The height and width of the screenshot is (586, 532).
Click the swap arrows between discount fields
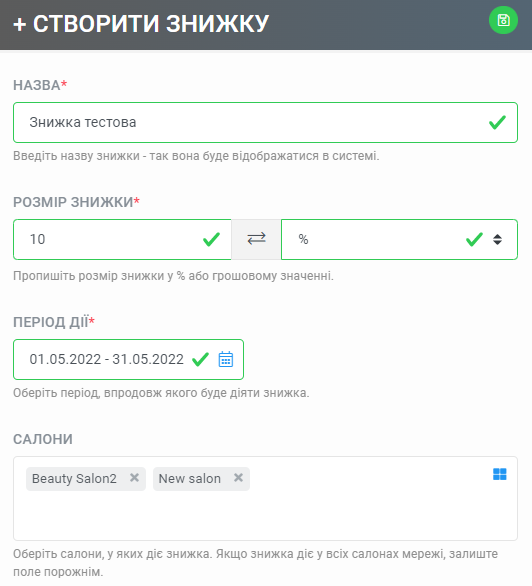tap(256, 239)
